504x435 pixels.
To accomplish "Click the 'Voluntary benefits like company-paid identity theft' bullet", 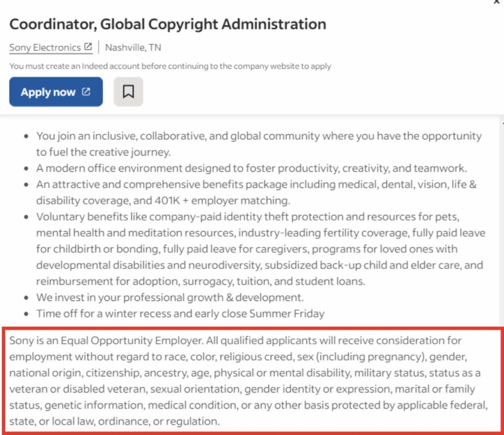I will coord(261,249).
